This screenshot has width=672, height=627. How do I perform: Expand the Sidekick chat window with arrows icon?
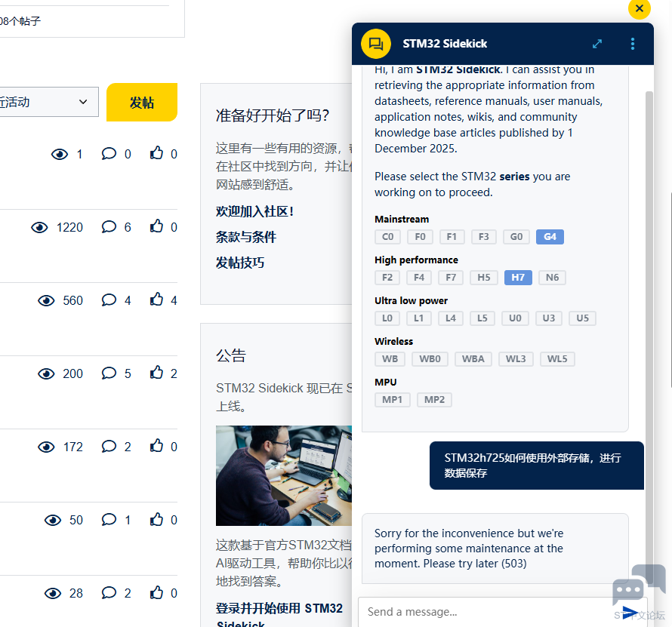point(597,44)
